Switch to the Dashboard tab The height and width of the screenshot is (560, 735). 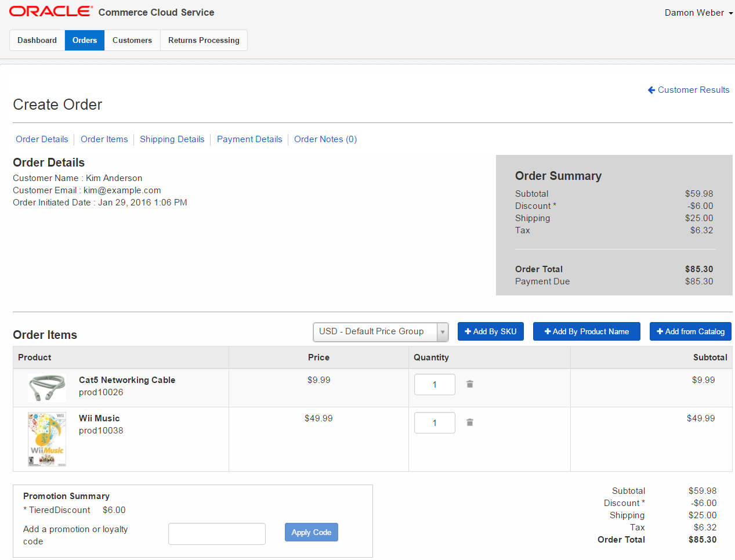tap(37, 41)
